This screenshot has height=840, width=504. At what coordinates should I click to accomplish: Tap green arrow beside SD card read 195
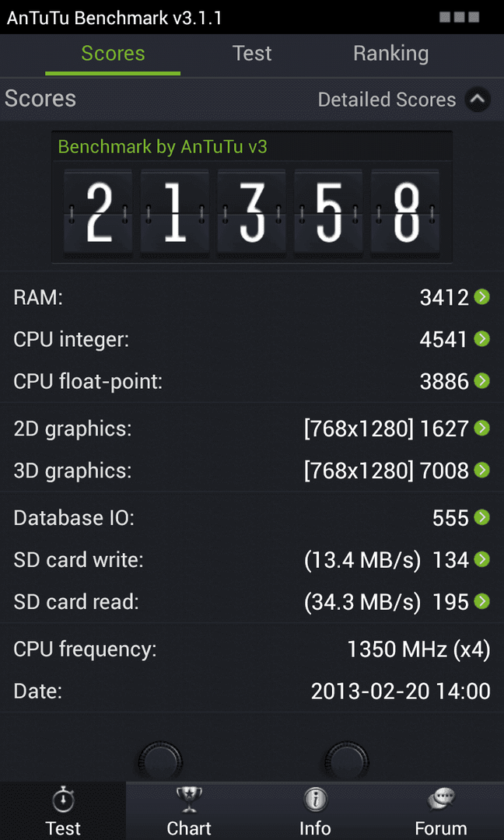[x=482, y=601]
